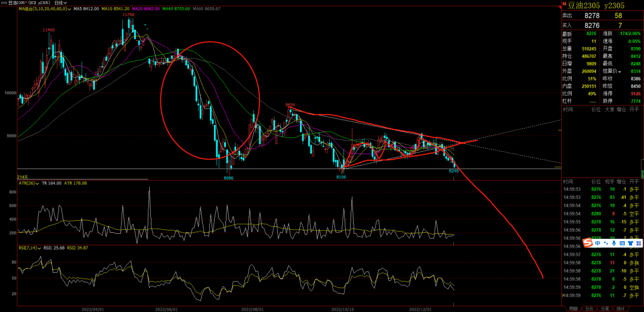The image size is (644, 312).
Task: Click the RSI2 34.87 value
Action: pos(78,248)
